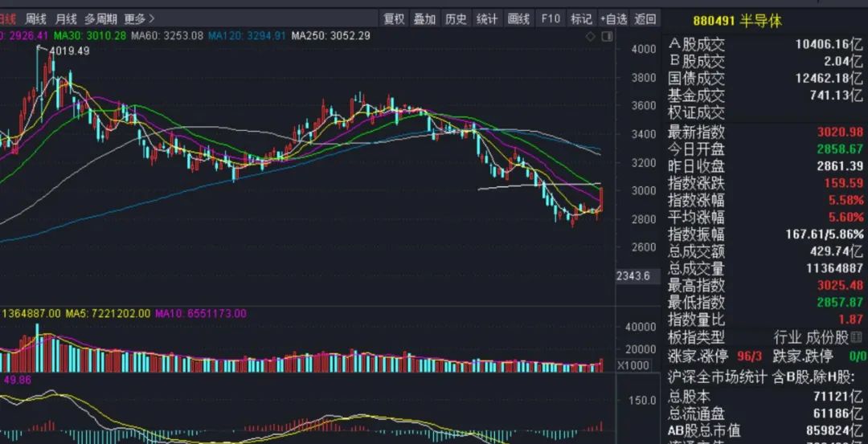Click the 最低指数 value 2857.87
The width and height of the screenshot is (868, 444).
coord(841,303)
